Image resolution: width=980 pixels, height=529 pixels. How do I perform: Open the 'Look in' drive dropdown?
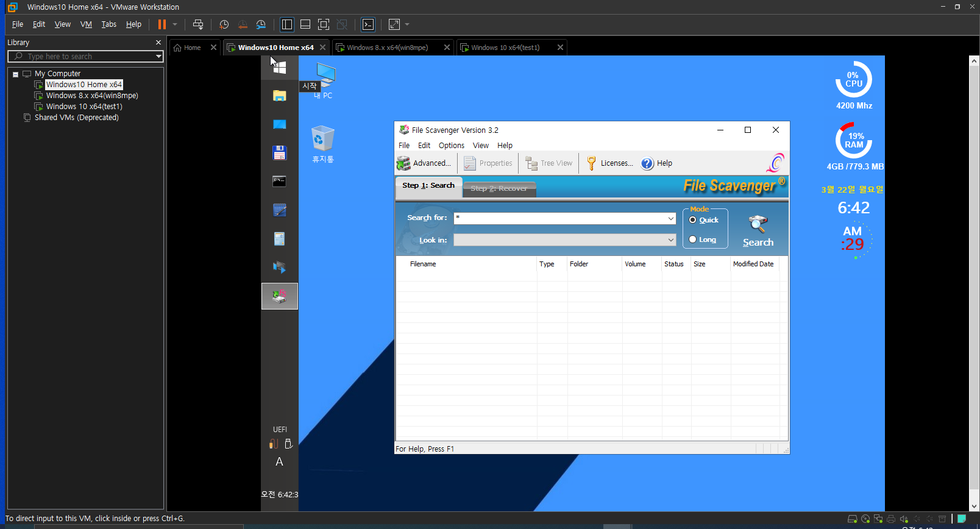(x=670, y=240)
